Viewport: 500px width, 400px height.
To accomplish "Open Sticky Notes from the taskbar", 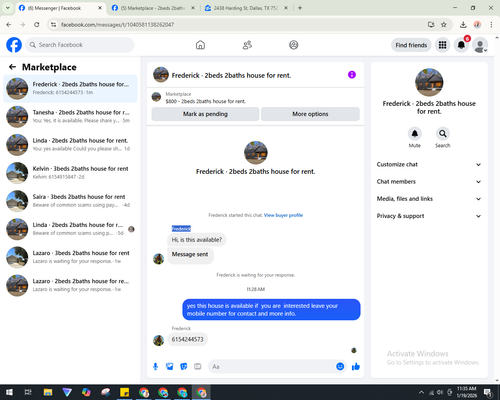I will [x=125, y=392].
